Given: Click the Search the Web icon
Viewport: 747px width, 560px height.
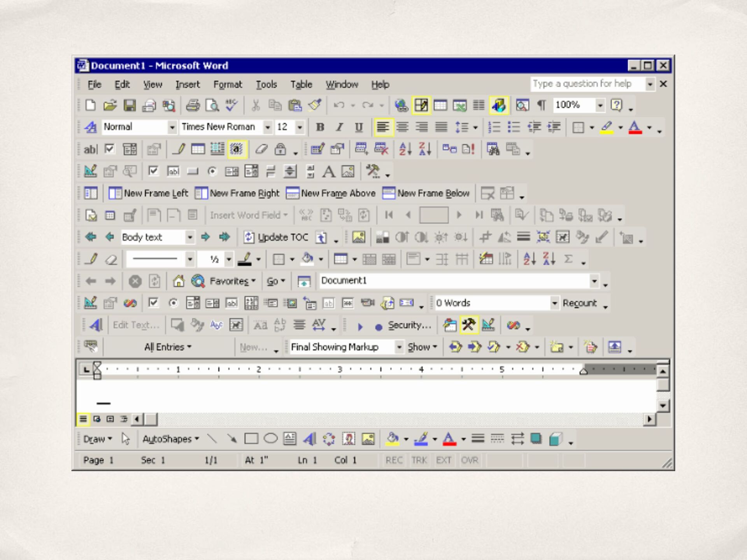Looking at the screenshot, I should [198, 281].
